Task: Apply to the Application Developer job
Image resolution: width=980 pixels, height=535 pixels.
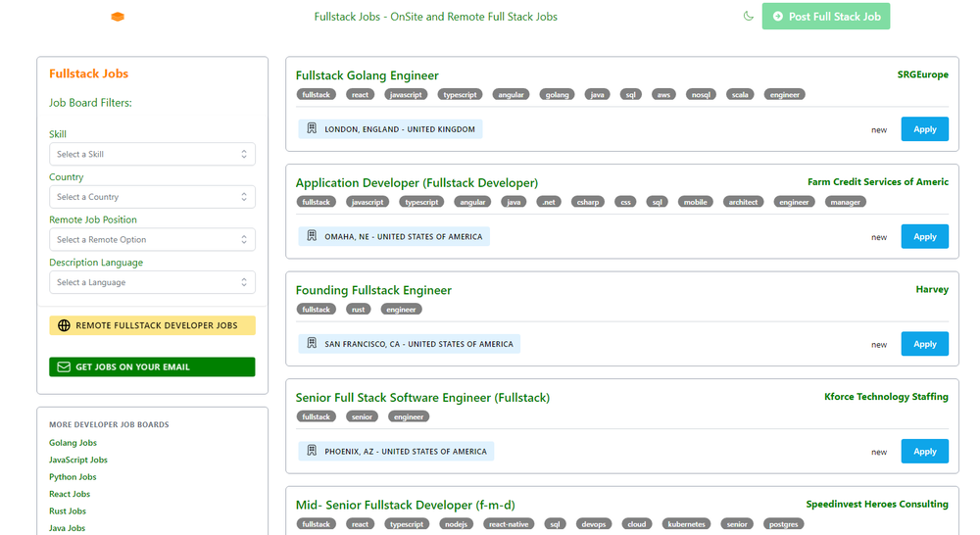Action: [924, 237]
